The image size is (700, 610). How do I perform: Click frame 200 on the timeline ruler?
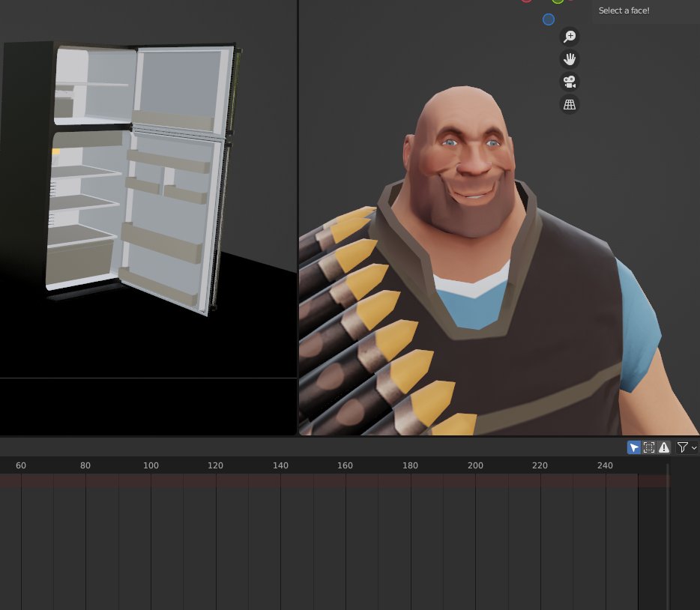point(475,466)
